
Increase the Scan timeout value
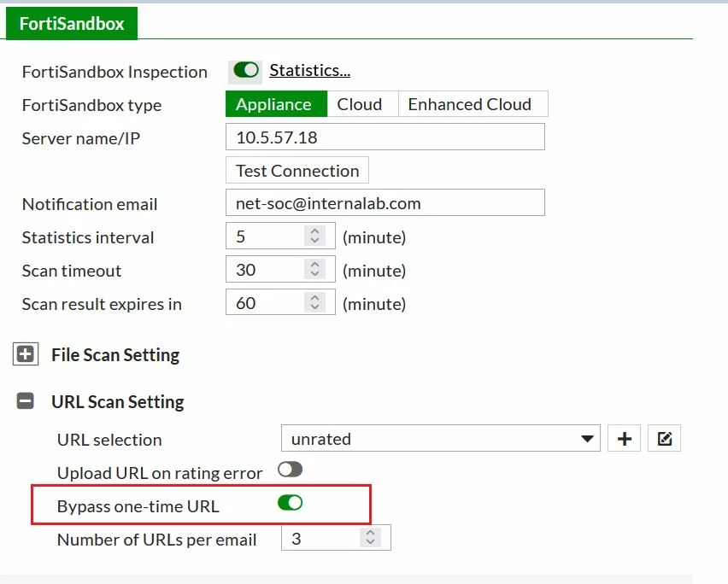(314, 264)
